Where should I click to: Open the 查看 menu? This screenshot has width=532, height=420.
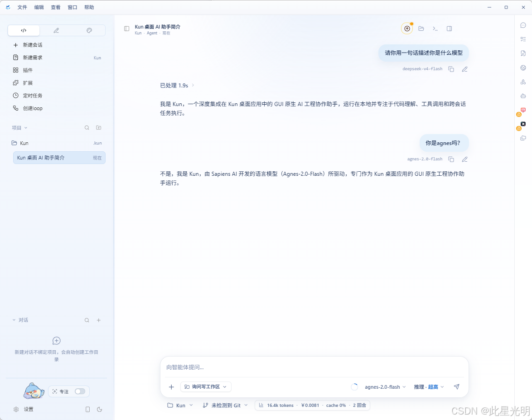tap(56, 7)
